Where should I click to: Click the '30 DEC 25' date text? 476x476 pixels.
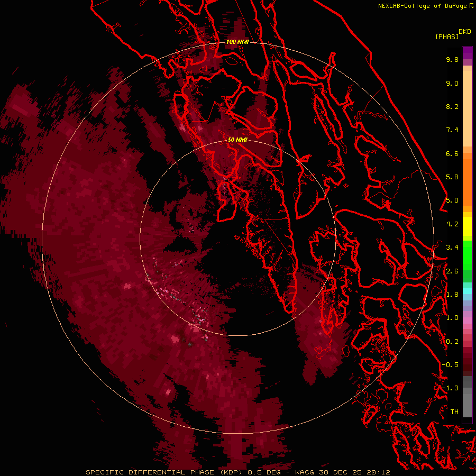(340, 472)
